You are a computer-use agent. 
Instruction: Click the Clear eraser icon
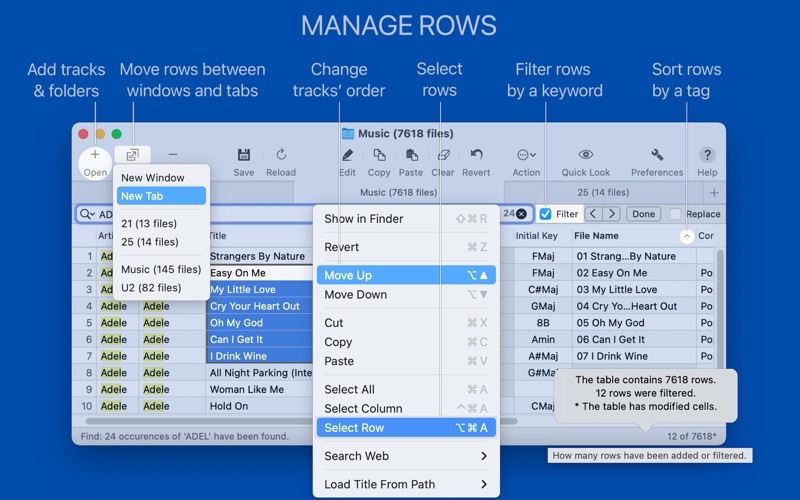pyautogui.click(x=443, y=155)
